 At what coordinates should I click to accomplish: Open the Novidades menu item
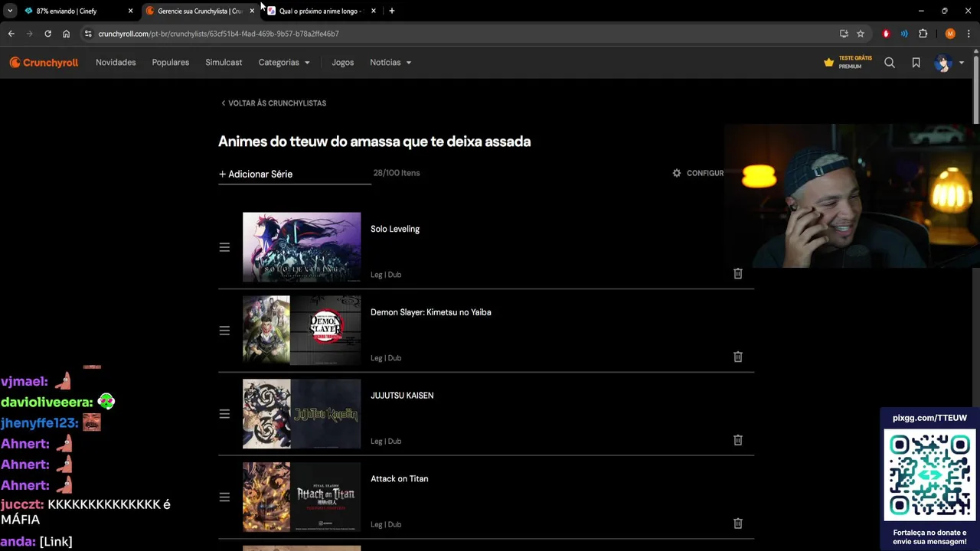(116, 63)
